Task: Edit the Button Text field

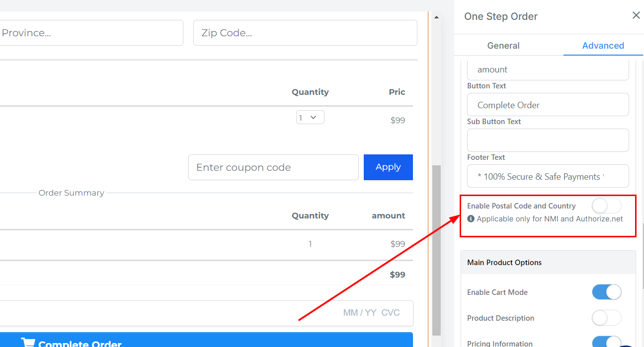Action: pyautogui.click(x=548, y=105)
